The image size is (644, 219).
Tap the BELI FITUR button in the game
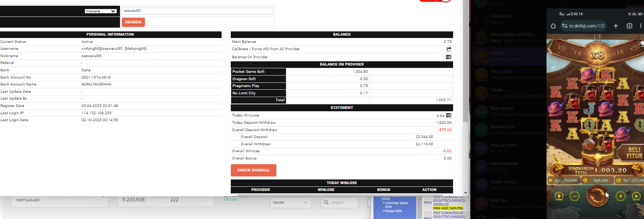point(634,153)
